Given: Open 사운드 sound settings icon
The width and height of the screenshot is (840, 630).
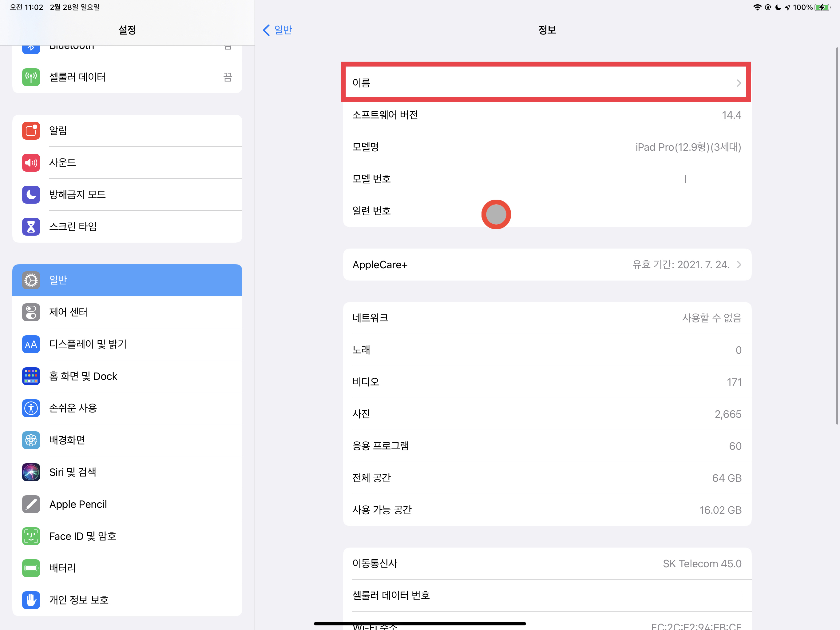Looking at the screenshot, I should [x=31, y=163].
